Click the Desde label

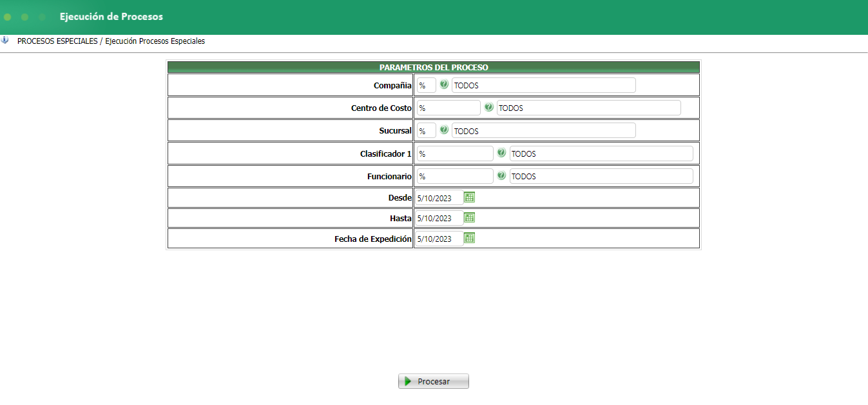coord(400,197)
